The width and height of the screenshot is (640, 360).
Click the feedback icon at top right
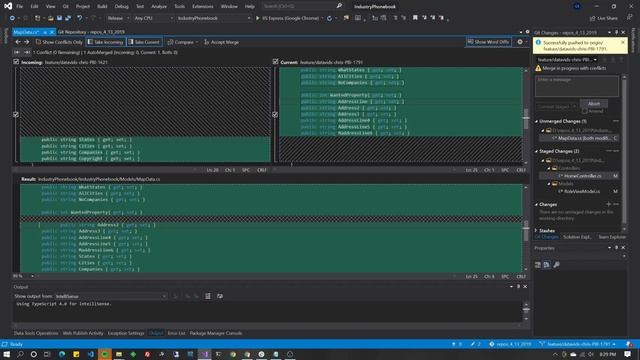pyautogui.click(x=629, y=18)
